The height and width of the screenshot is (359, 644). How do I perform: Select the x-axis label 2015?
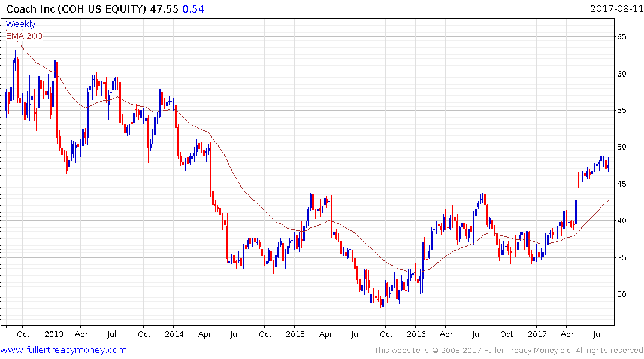click(295, 334)
